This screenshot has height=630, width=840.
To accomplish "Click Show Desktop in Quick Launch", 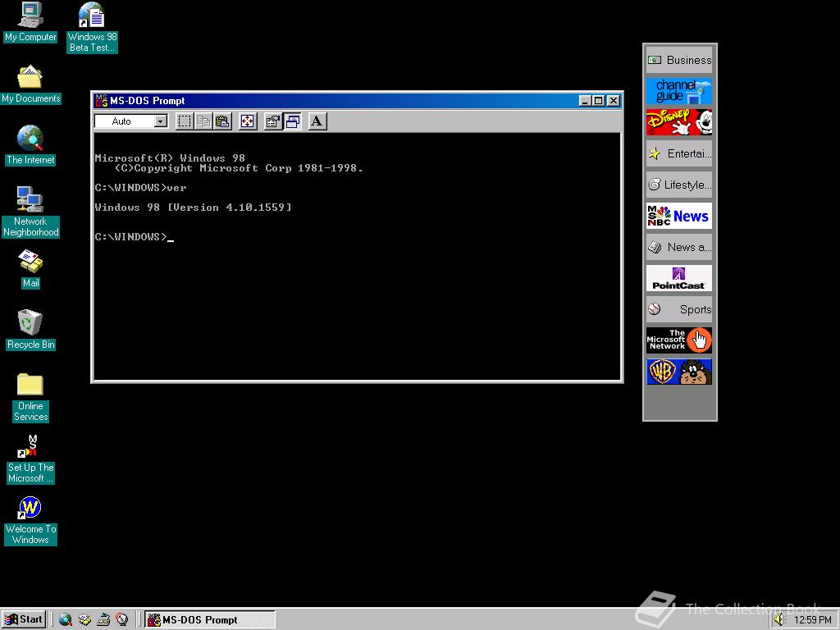I will [x=103, y=620].
